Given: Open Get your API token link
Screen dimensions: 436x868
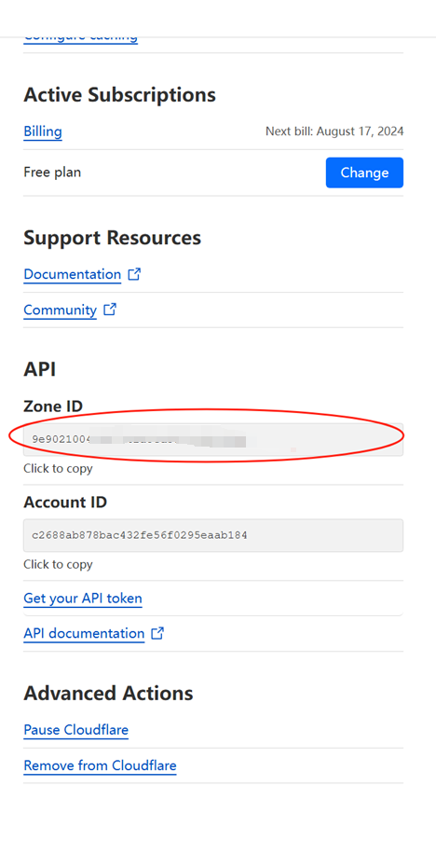Looking at the screenshot, I should click(83, 599).
